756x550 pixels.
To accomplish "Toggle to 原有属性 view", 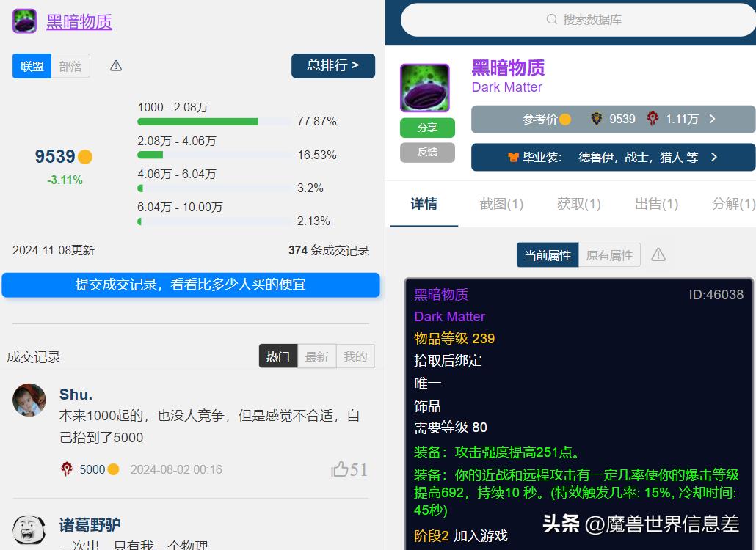I will click(x=609, y=255).
